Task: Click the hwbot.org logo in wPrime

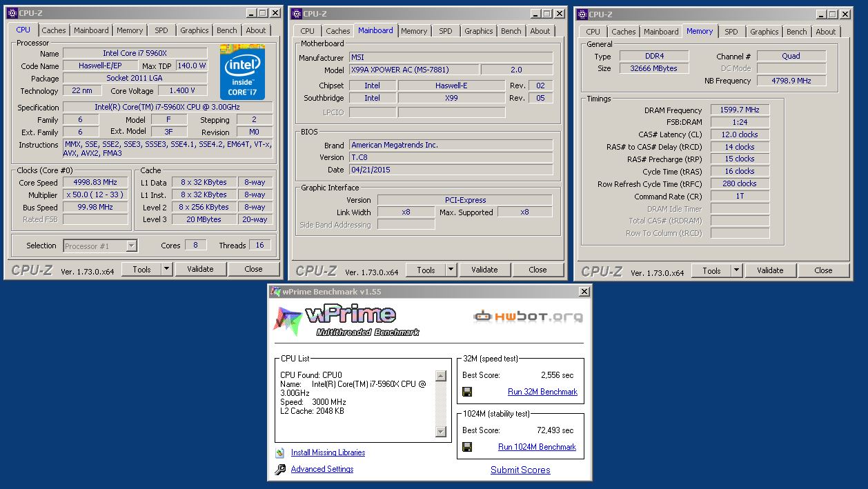Action: click(528, 317)
